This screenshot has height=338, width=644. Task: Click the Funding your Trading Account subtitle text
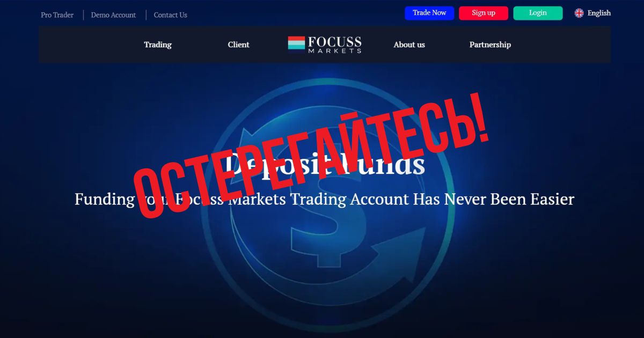pyautogui.click(x=324, y=199)
